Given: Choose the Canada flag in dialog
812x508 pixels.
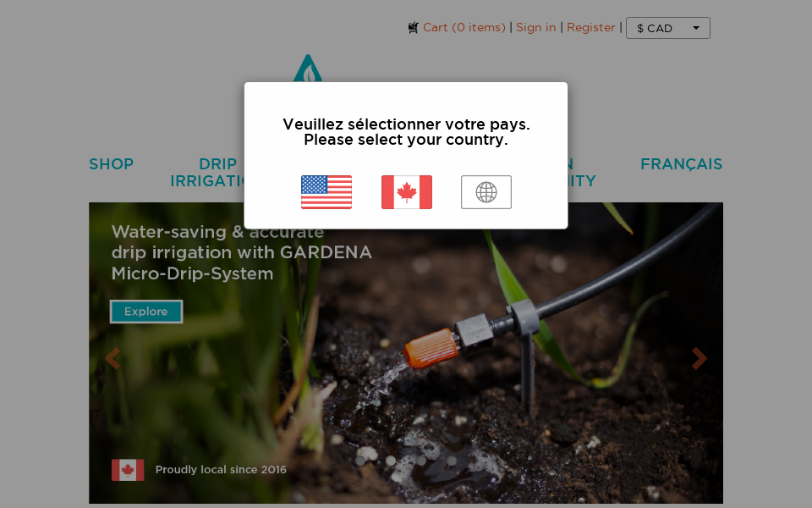Looking at the screenshot, I should pos(407,192).
